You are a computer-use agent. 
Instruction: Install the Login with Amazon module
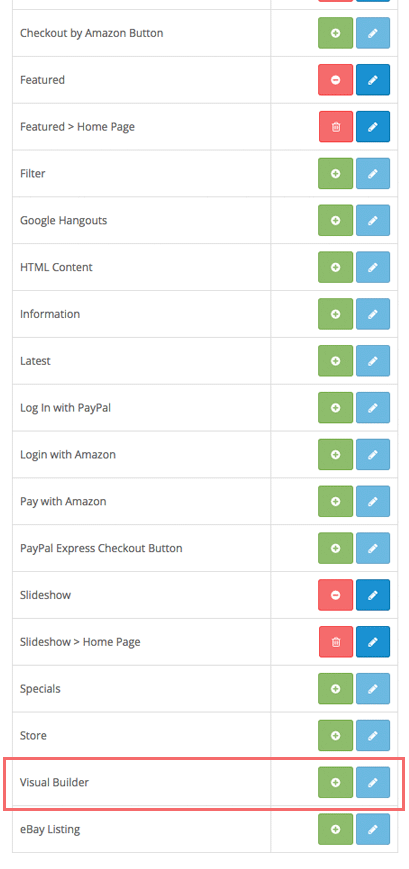[x=335, y=454]
